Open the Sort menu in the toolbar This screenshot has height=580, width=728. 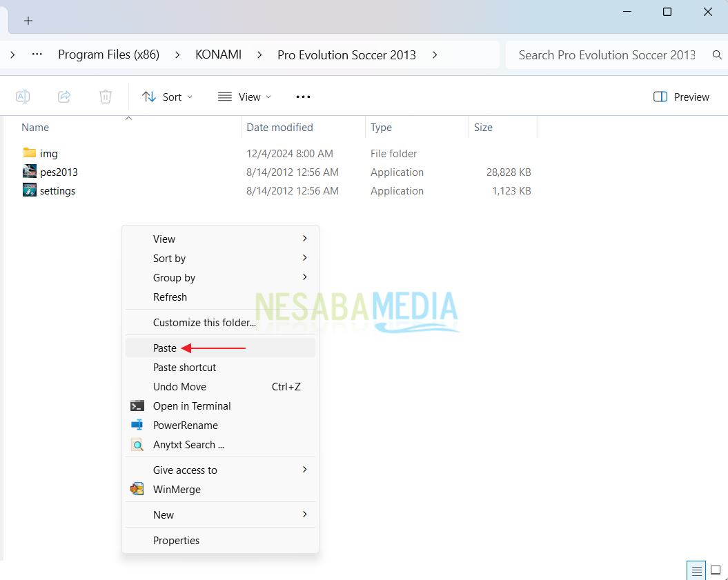[x=167, y=97]
